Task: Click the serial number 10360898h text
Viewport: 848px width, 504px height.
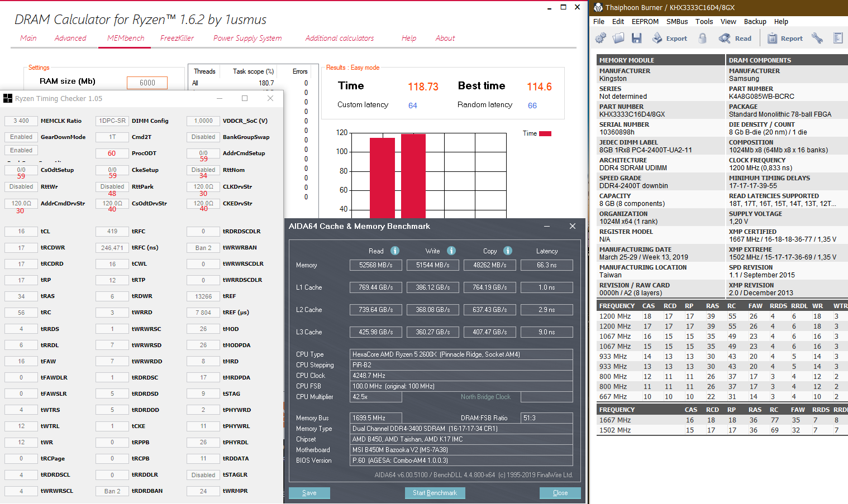Action: pos(617,132)
